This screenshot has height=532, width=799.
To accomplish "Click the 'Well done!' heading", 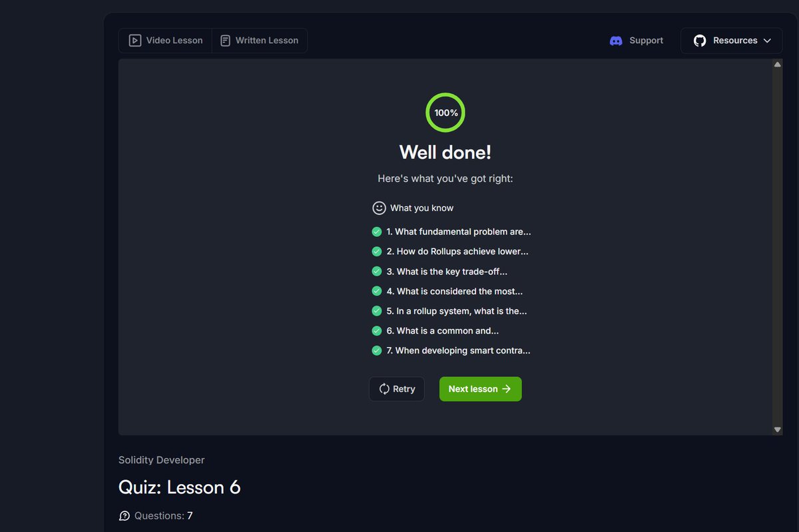I will coord(445,152).
